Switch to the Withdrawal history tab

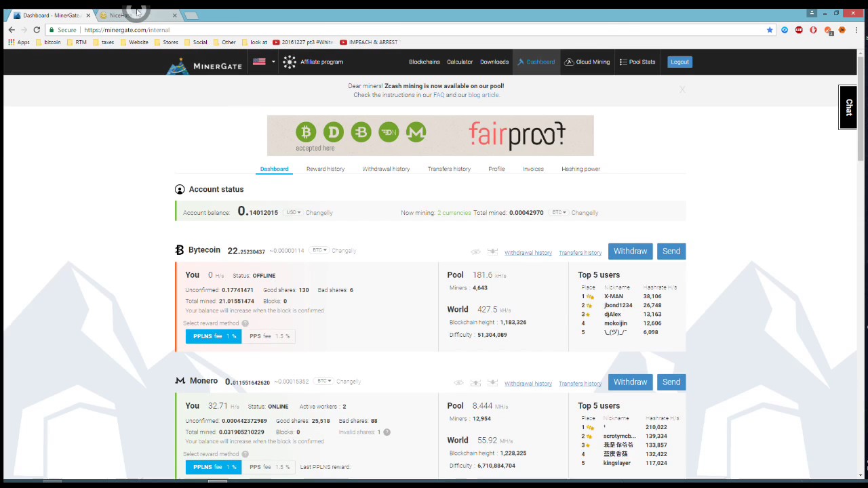tap(386, 169)
